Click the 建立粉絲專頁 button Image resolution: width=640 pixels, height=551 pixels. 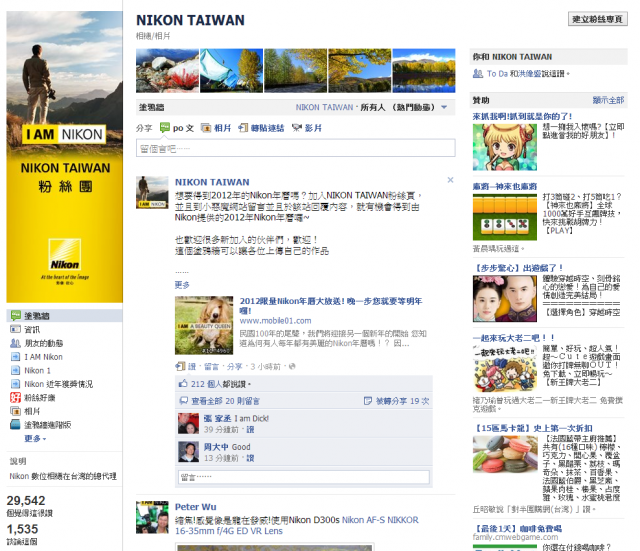click(x=598, y=19)
